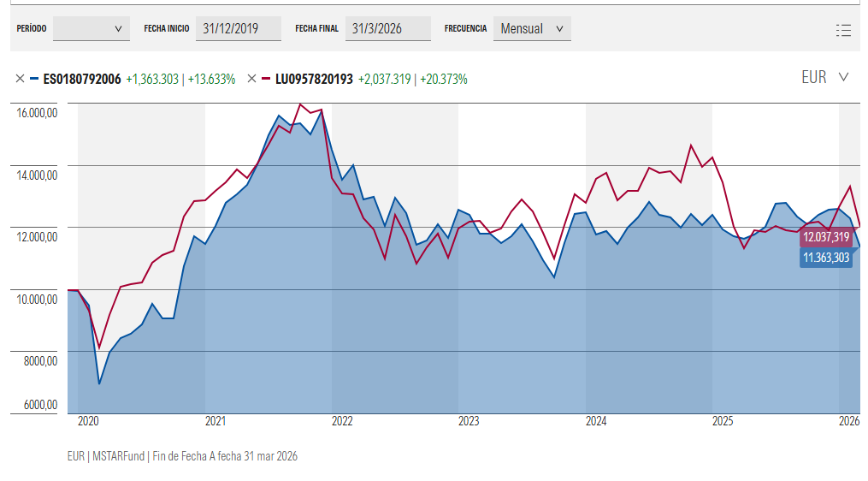
Task: Click the 16.000,00 y-axis label
Action: [x=37, y=113]
